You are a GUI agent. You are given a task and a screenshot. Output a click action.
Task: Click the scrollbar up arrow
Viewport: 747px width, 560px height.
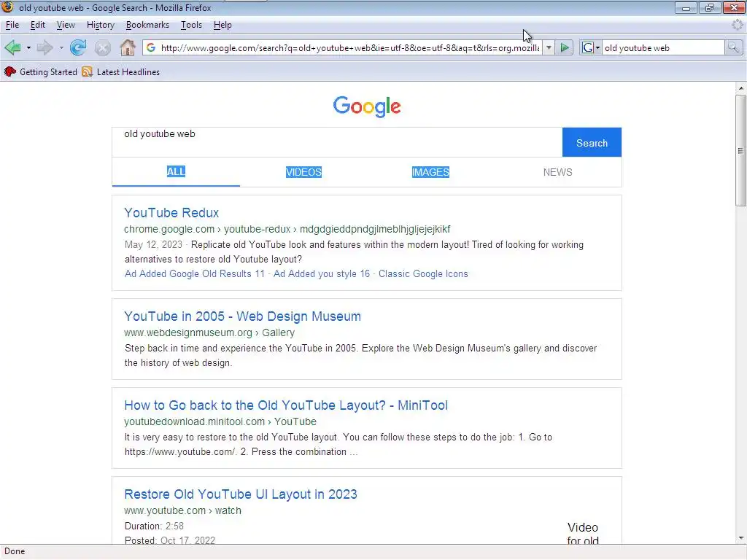pyautogui.click(x=740, y=88)
